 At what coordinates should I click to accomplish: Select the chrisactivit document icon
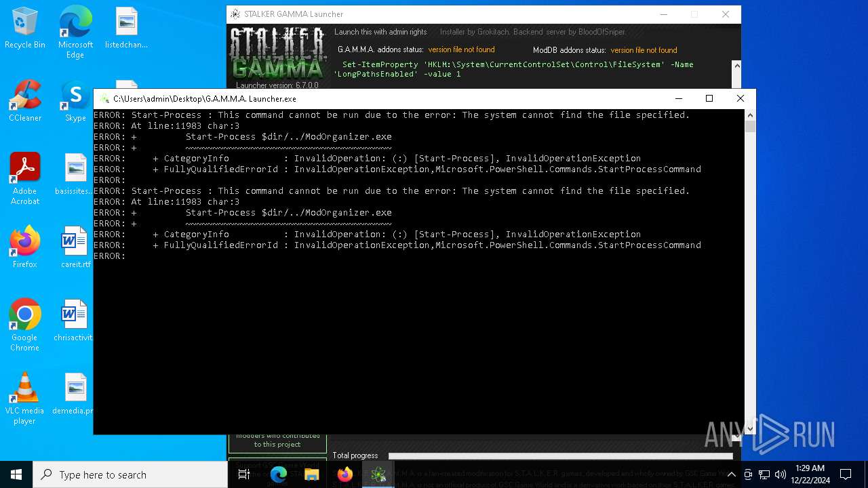pyautogui.click(x=73, y=321)
